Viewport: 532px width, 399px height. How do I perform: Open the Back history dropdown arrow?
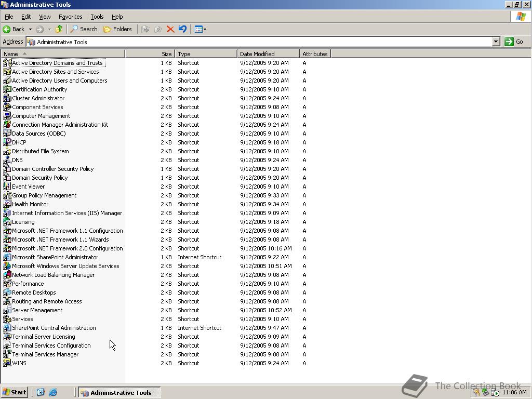click(x=30, y=29)
